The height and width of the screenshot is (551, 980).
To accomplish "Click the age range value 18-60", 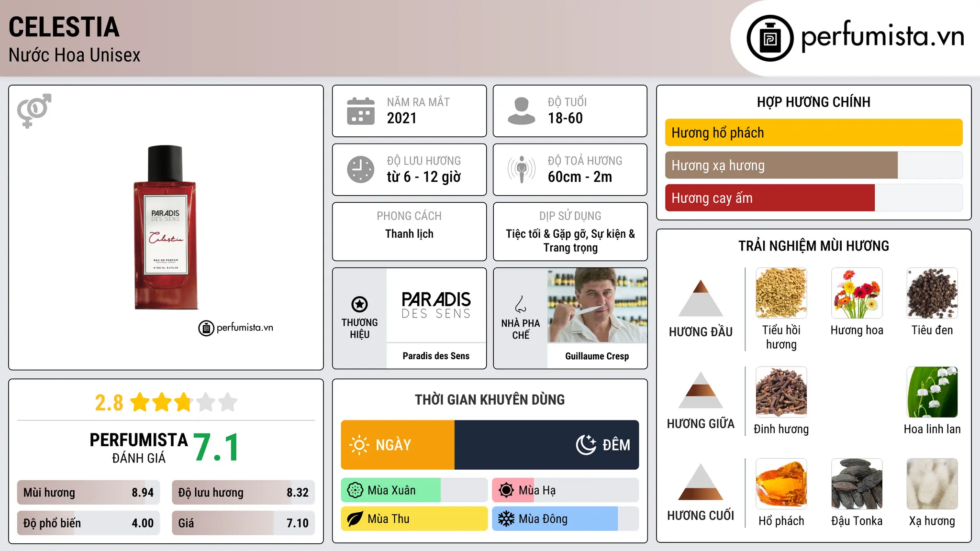I will (x=565, y=118).
